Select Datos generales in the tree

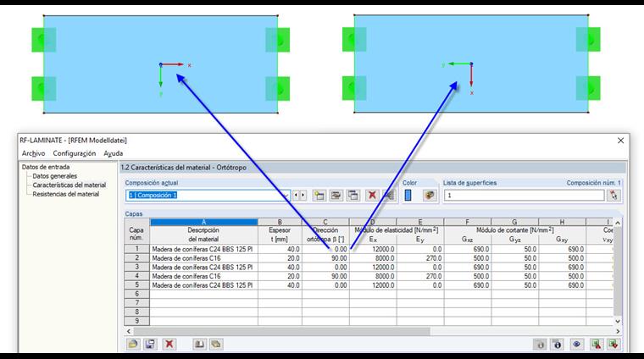(x=54, y=176)
